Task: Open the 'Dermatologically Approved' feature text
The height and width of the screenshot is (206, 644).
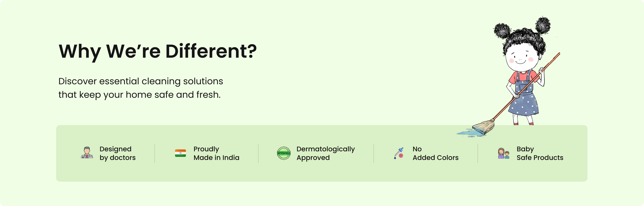Action: [x=325, y=153]
